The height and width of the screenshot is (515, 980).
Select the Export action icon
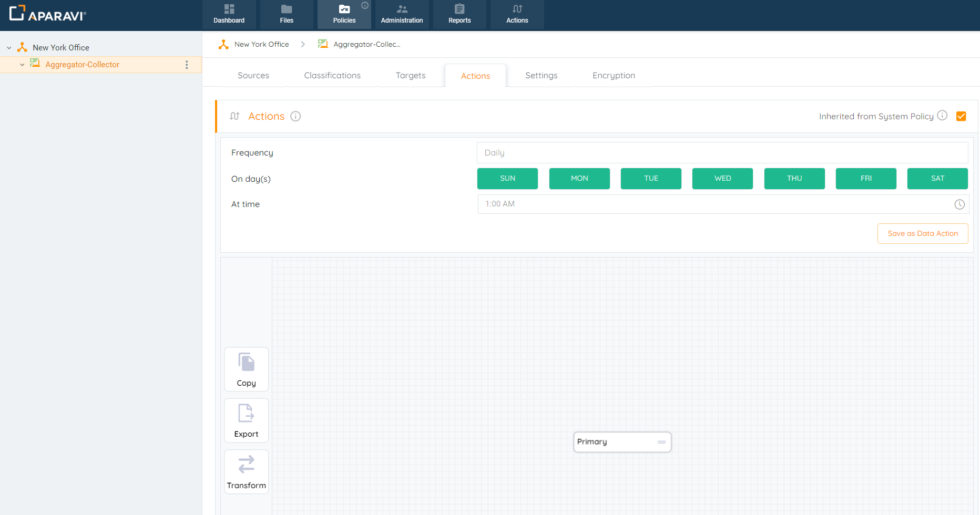(x=246, y=414)
